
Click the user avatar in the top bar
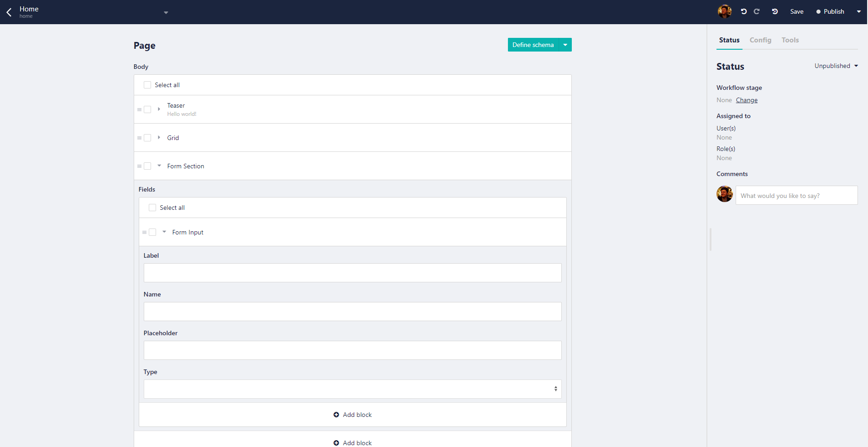coord(725,11)
